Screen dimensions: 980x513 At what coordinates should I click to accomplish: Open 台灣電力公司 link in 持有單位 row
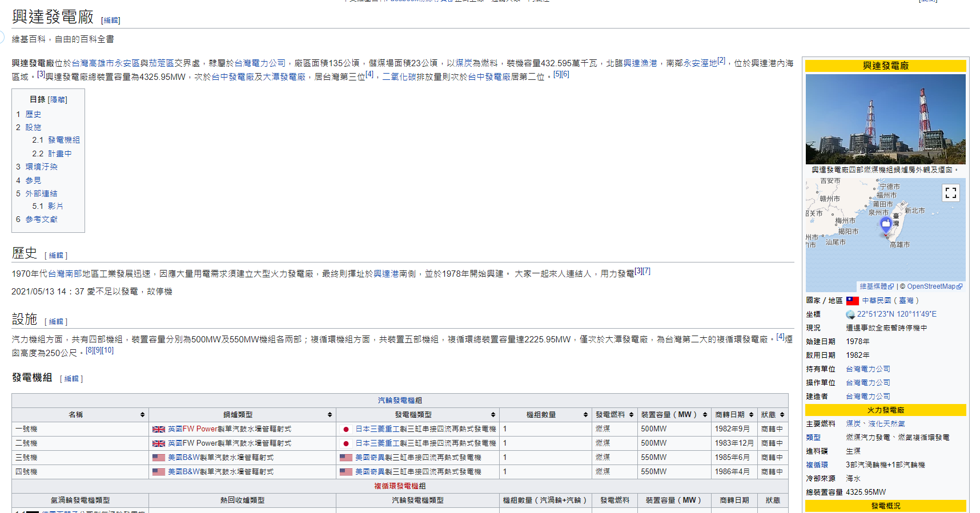click(x=867, y=369)
